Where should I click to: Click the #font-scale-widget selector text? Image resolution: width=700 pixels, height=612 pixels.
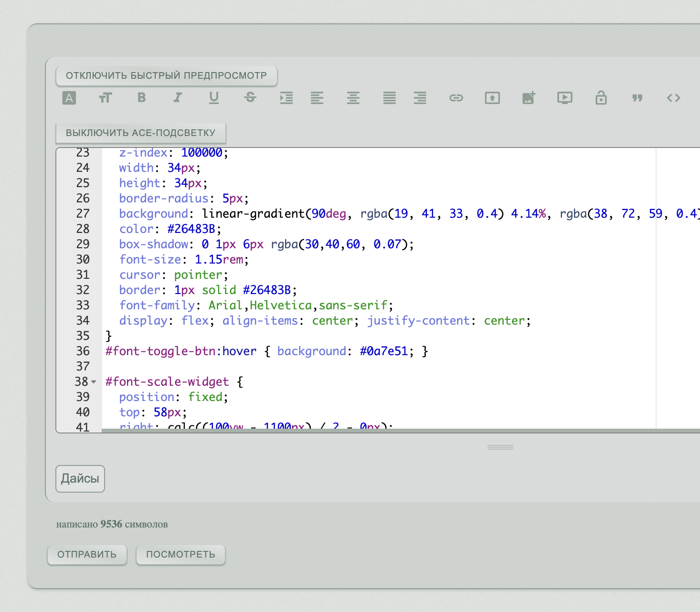(x=167, y=381)
